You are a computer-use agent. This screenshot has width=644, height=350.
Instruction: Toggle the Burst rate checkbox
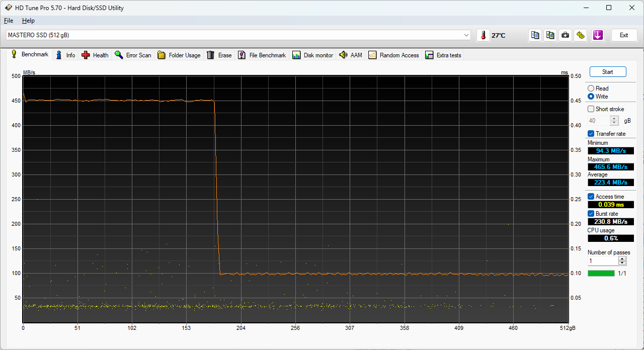click(591, 214)
